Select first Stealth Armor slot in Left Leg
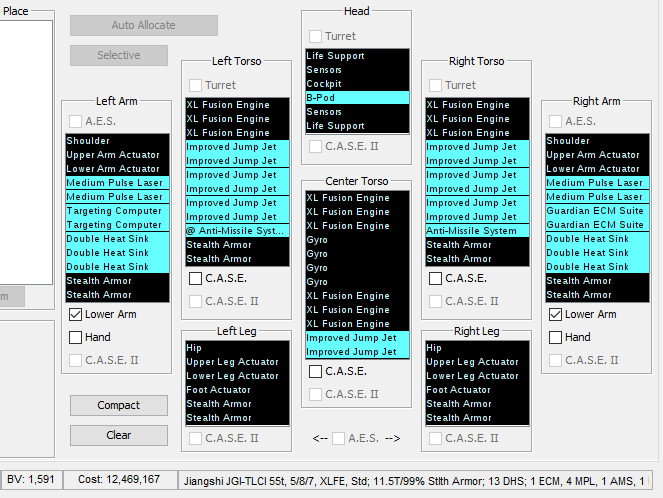663x498 pixels. [x=237, y=404]
